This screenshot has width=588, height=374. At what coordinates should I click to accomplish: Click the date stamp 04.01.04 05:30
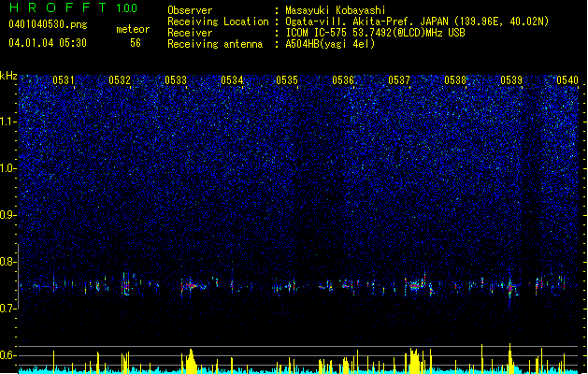(48, 43)
